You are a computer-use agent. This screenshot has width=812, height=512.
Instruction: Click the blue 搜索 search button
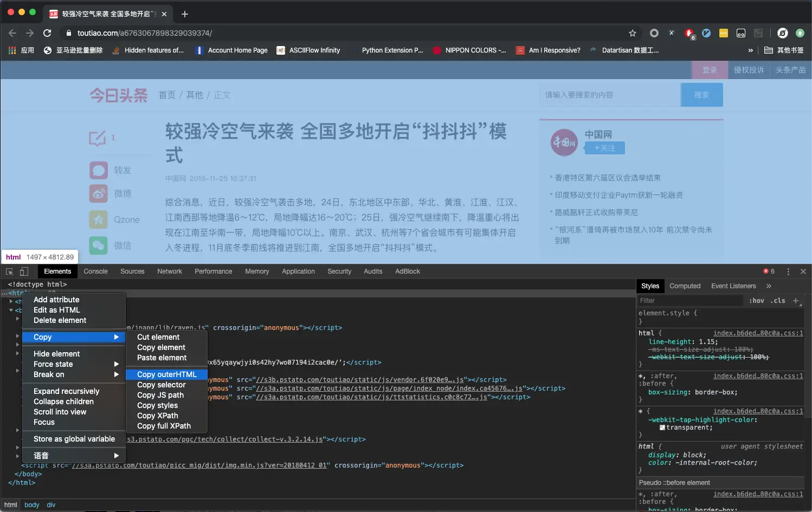coord(702,95)
